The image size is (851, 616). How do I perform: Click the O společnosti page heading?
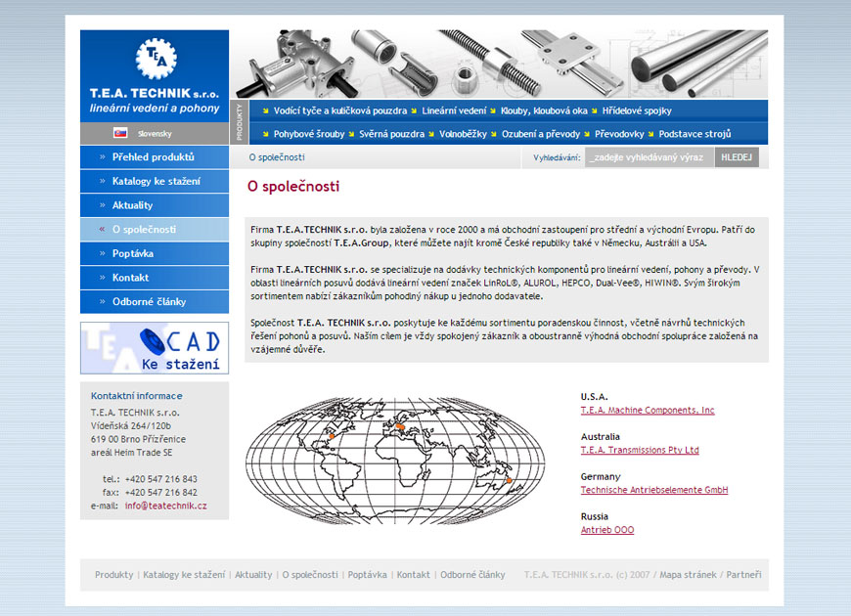pos(293,186)
